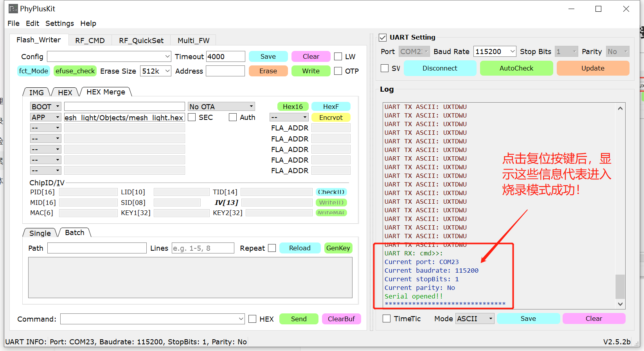The width and height of the screenshot is (644, 351).
Task: Click the cyan Save config button
Action: point(268,56)
